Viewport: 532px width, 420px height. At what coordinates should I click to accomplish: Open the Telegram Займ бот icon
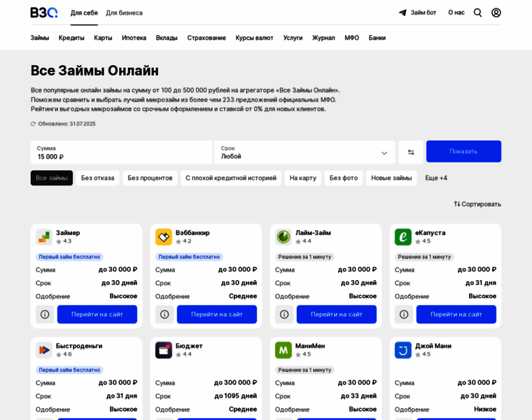[x=402, y=13]
